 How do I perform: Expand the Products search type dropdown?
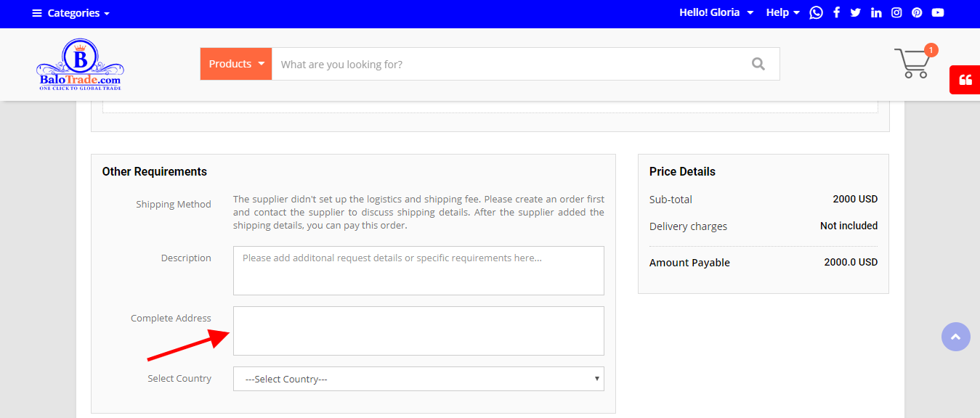click(x=236, y=64)
